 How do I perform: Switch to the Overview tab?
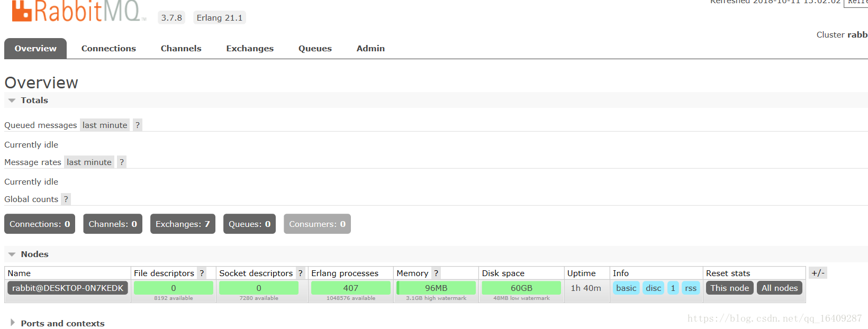(x=35, y=49)
